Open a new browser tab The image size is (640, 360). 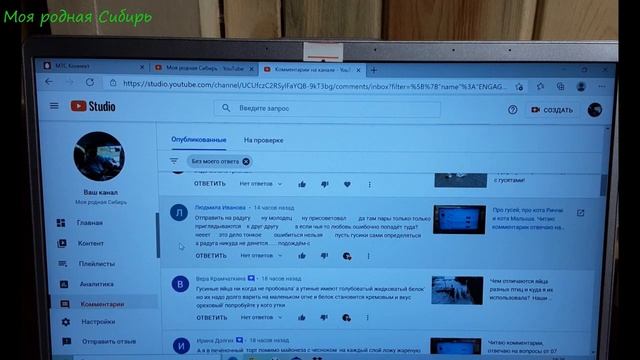click(373, 70)
